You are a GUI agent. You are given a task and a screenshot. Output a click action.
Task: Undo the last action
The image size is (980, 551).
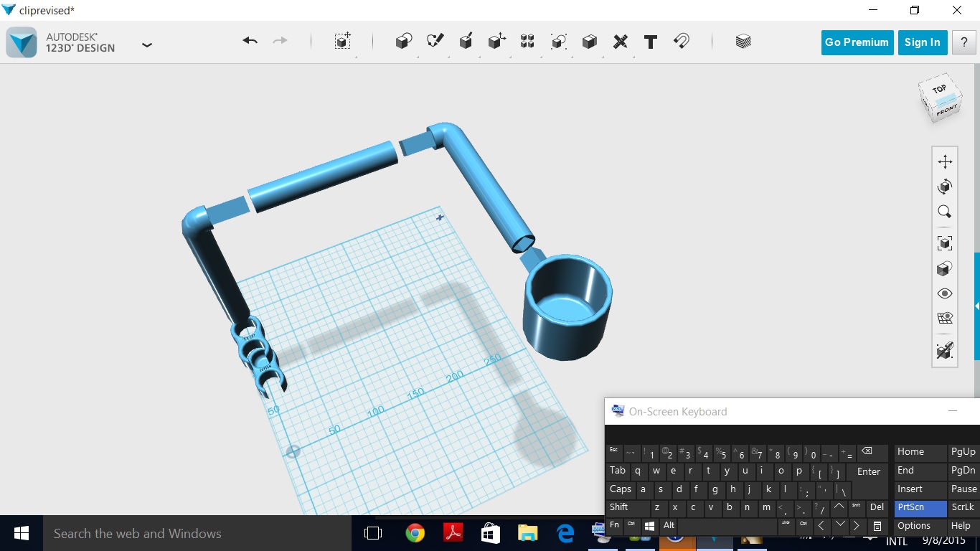click(x=250, y=41)
